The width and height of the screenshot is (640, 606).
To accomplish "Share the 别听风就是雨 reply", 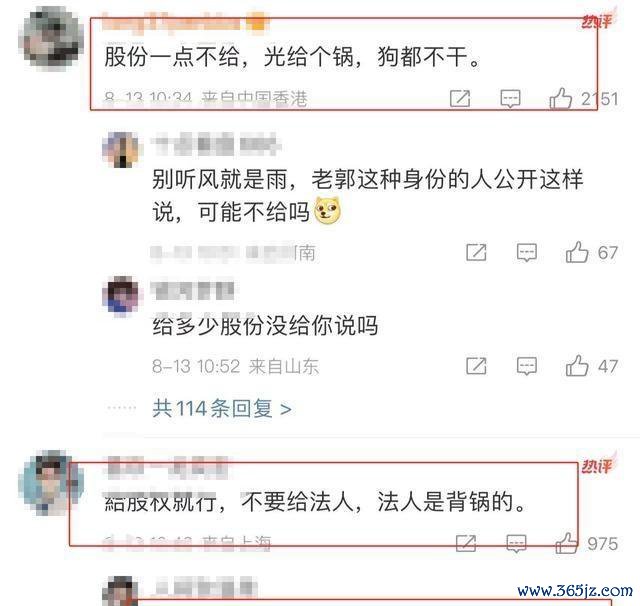I will 476,252.
